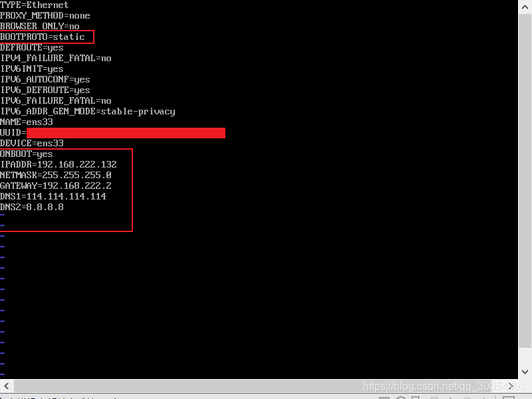Click the BOOTPROTO=static setting
Viewport: 532px width, 399px height.
pyautogui.click(x=43, y=37)
